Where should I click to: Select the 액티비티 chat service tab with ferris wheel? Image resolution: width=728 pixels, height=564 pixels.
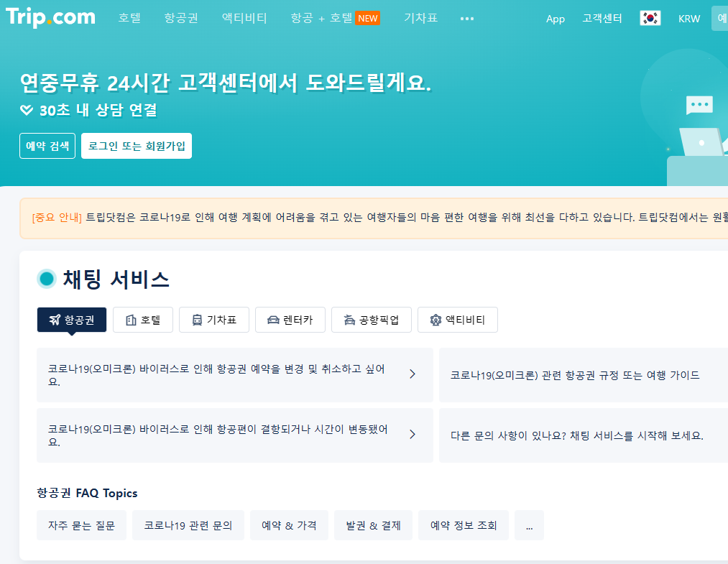coord(458,320)
